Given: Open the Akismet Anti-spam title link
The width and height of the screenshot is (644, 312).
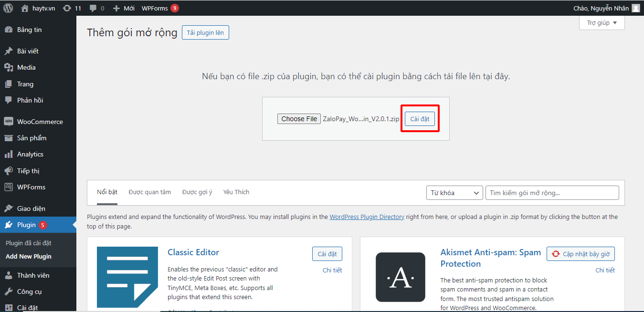Looking at the screenshot, I should (491, 258).
